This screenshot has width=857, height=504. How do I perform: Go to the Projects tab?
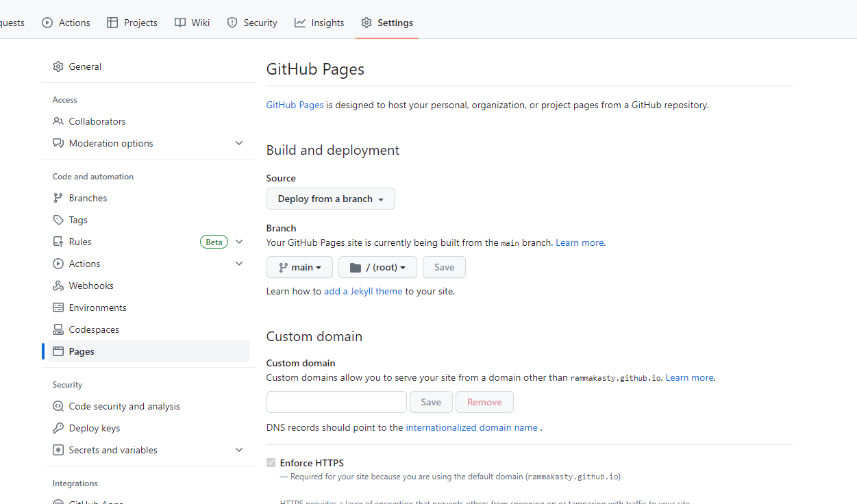[132, 23]
